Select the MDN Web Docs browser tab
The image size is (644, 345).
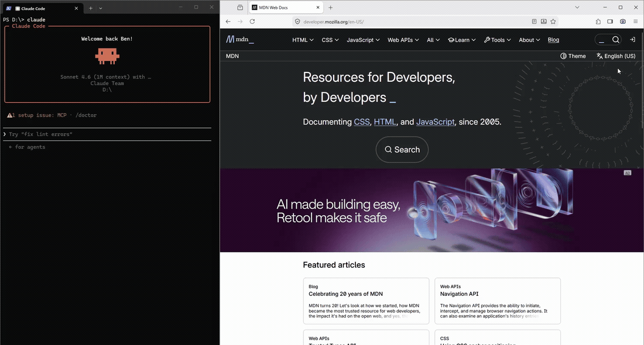point(286,8)
